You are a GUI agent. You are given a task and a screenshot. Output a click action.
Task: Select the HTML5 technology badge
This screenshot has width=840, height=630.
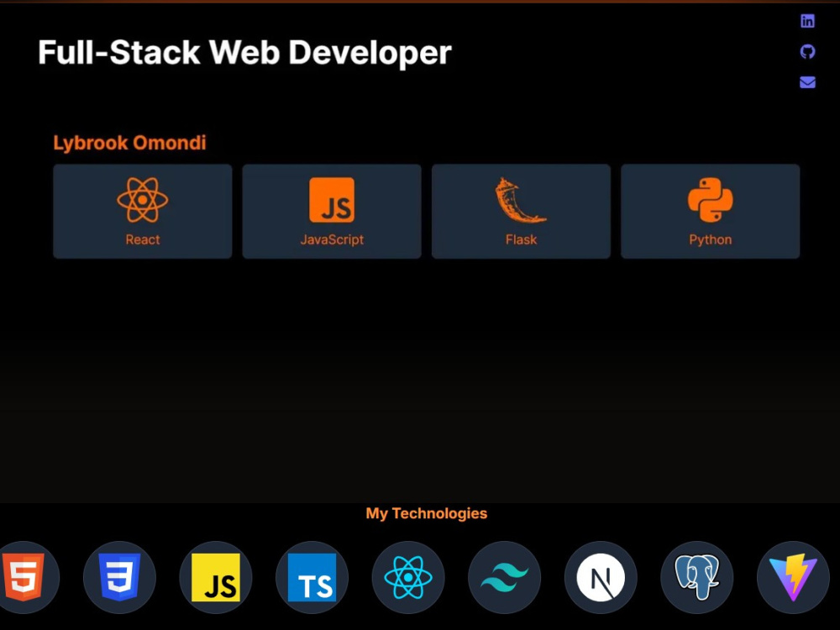point(23,578)
